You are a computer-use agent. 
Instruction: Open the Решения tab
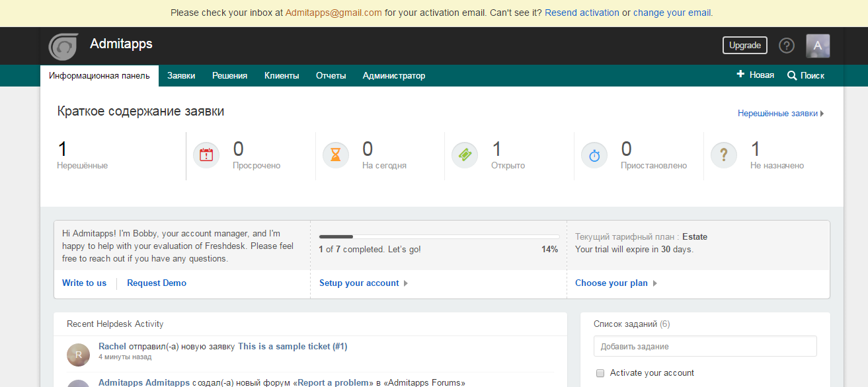point(229,76)
